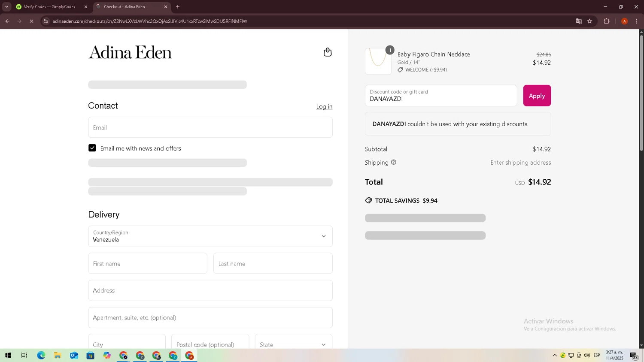Expand the Country/Region dropdown

pyautogui.click(x=210, y=236)
